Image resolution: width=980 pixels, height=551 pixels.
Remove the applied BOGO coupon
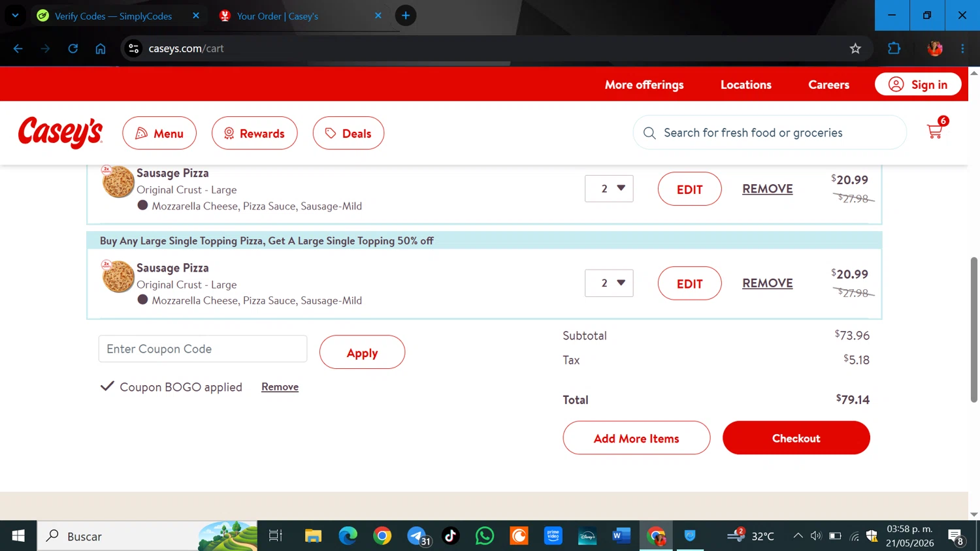tap(280, 387)
